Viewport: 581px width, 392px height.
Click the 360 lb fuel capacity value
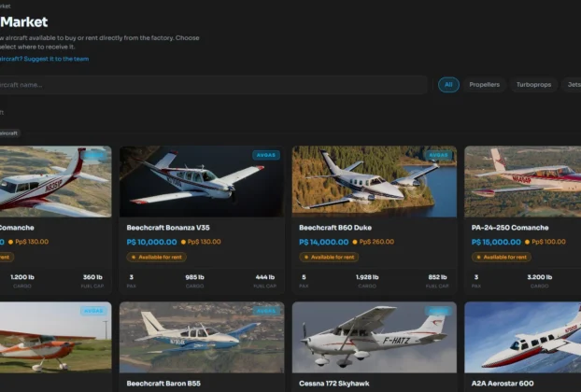[92, 277]
